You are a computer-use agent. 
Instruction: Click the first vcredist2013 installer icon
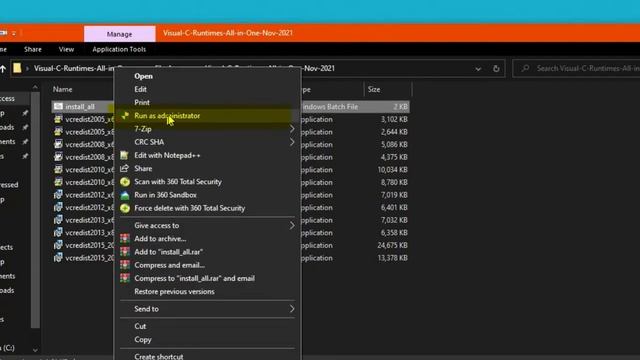tap(58, 220)
